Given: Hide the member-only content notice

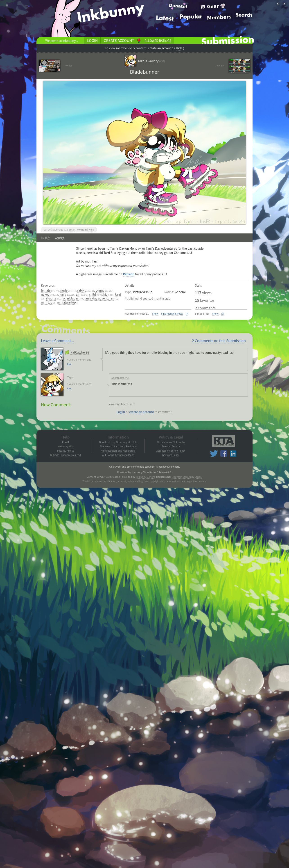Looking at the screenshot, I should click(x=179, y=48).
